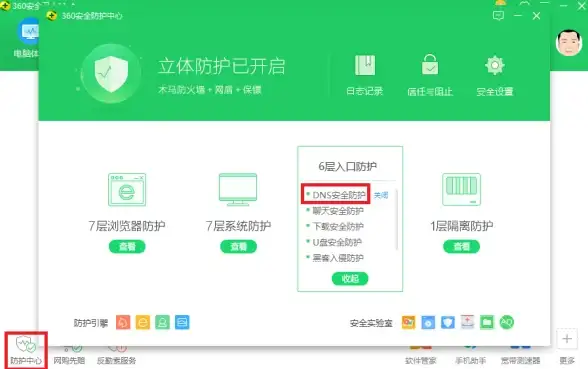Click 7层系统防护 label
The height and width of the screenshot is (369, 588).
click(238, 226)
